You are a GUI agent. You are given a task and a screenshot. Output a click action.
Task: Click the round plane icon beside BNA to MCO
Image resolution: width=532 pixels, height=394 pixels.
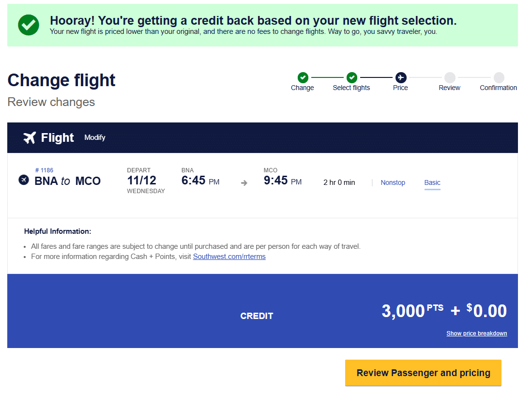[x=24, y=180]
